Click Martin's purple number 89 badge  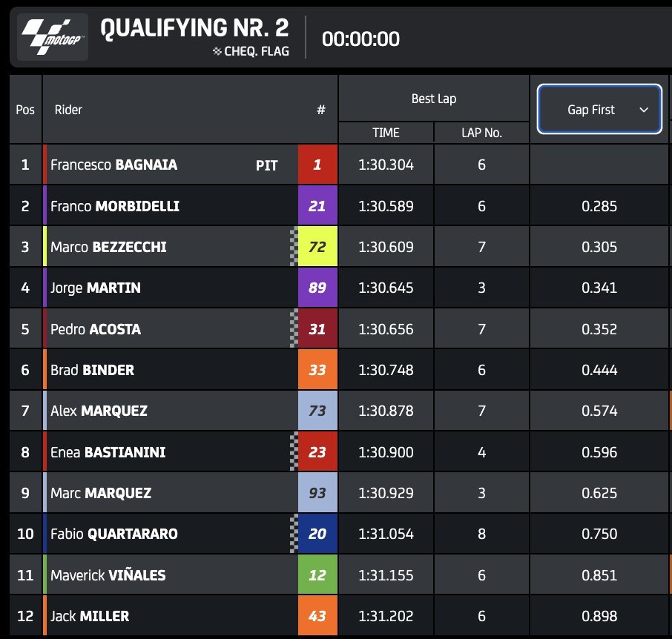pyautogui.click(x=317, y=288)
